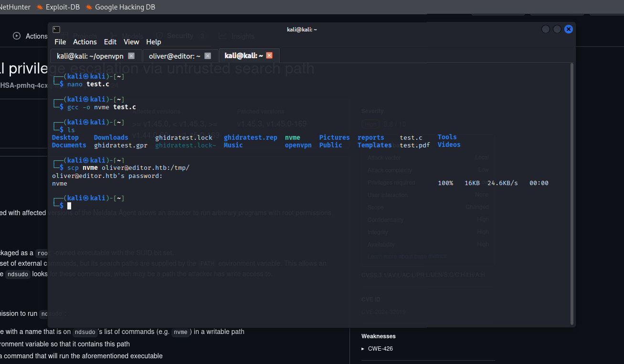The height and width of the screenshot is (364, 624).
Task: Click the 'scp nvme oliver@editor.htb:/tmp/' command
Action: (x=128, y=168)
